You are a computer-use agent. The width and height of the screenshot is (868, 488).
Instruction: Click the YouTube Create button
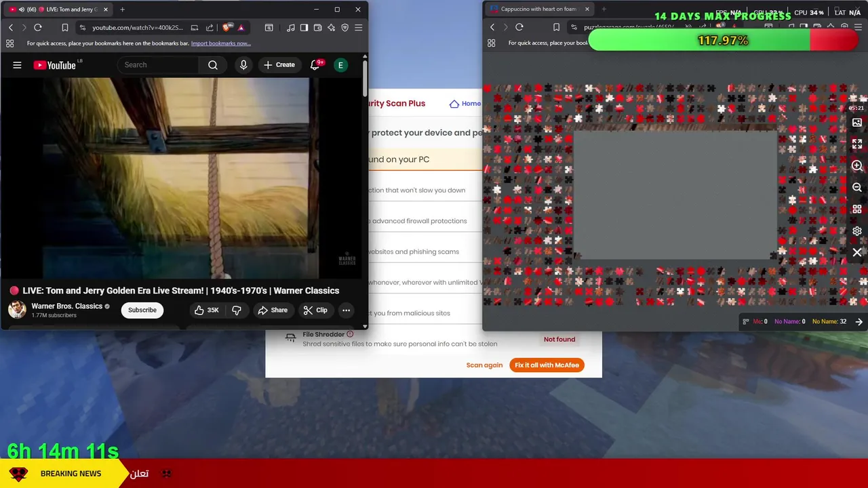click(x=279, y=65)
